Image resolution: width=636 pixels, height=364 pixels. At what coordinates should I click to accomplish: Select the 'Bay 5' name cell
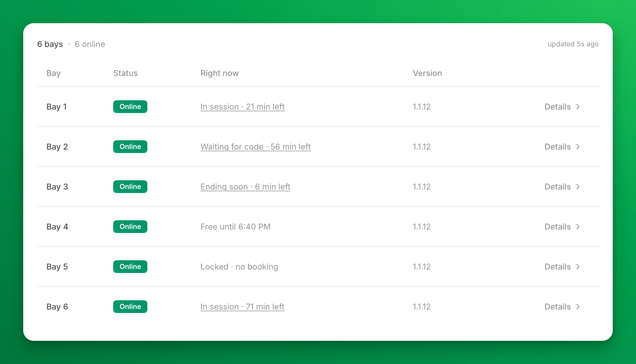[x=57, y=267]
